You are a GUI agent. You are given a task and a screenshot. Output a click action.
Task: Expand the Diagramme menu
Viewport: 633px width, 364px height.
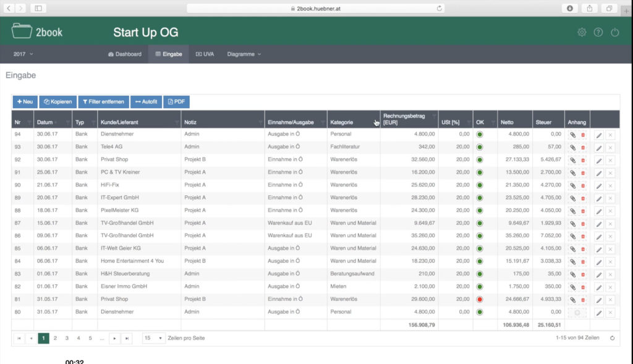point(244,54)
